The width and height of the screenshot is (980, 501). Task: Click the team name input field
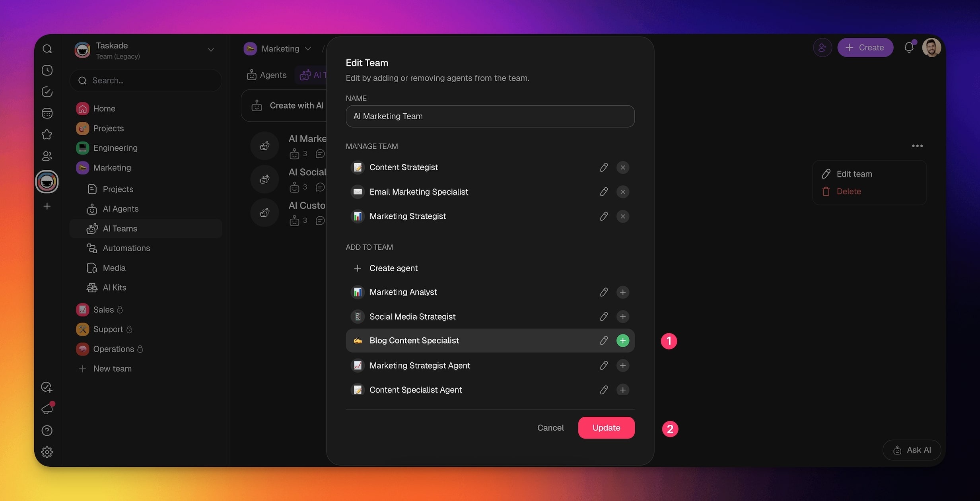490,117
